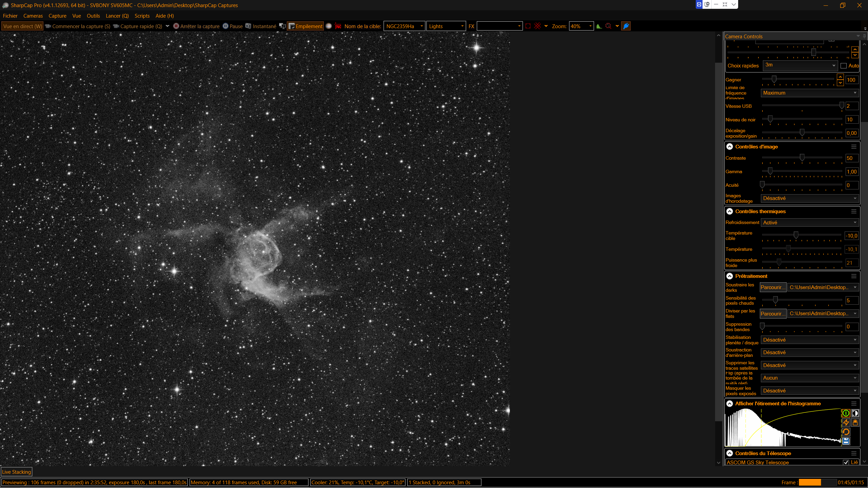Open Prétraitement hamburger menu icon
The image size is (868, 488).
[x=854, y=276]
